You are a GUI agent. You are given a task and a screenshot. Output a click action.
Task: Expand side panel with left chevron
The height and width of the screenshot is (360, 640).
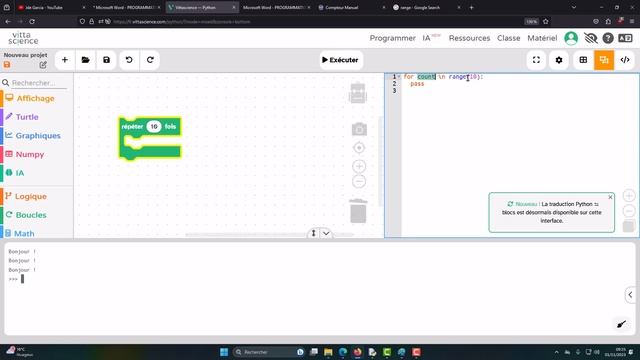pos(631,295)
